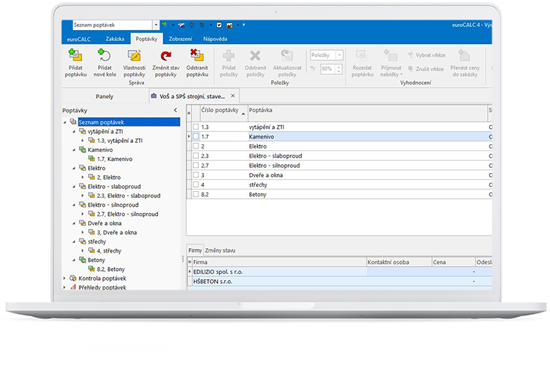Image resolution: width=550 pixels, height=382 pixels.
Task: Click the checkbox-style icon in the title bar toolbar
Action: [x=219, y=25]
